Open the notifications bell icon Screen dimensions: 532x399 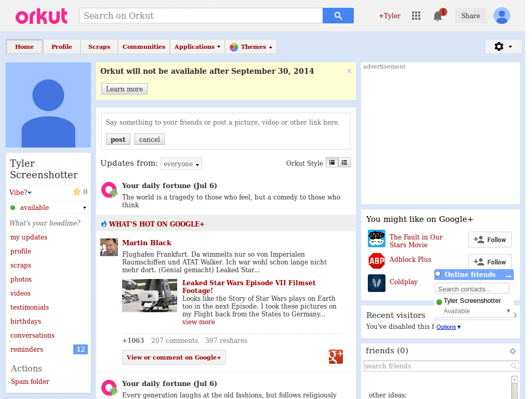[x=437, y=16]
